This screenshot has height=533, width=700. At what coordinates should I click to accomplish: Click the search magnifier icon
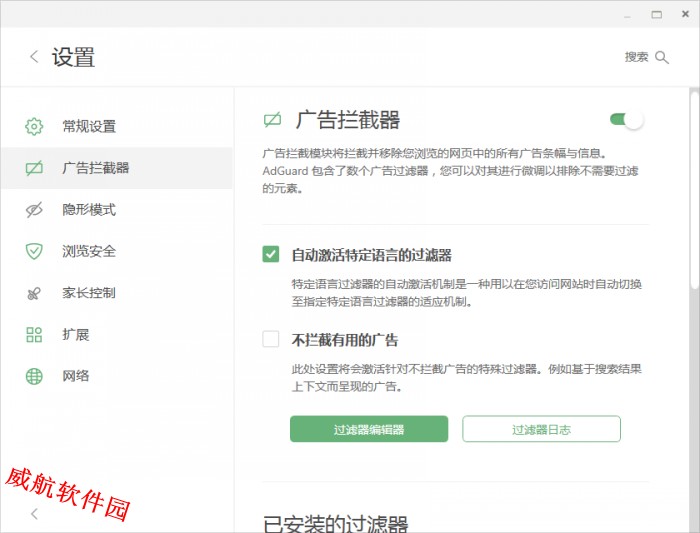pos(662,57)
